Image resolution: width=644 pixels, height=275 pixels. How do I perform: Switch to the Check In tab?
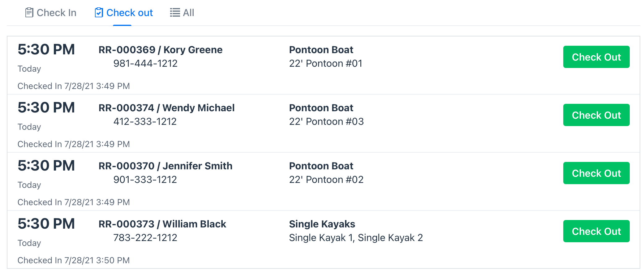[51, 13]
